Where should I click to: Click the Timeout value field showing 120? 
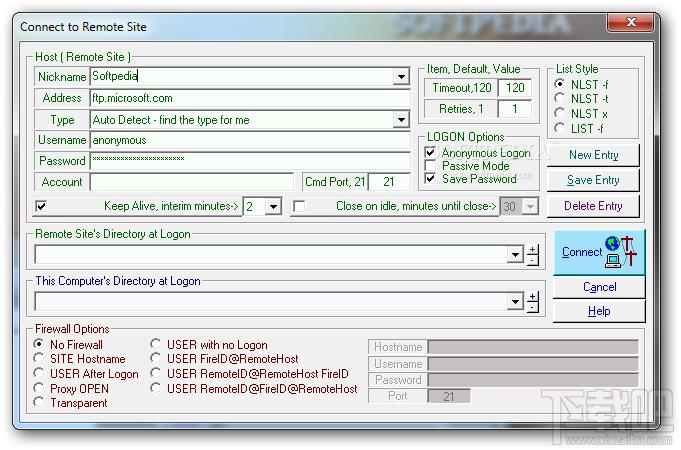coord(515,88)
